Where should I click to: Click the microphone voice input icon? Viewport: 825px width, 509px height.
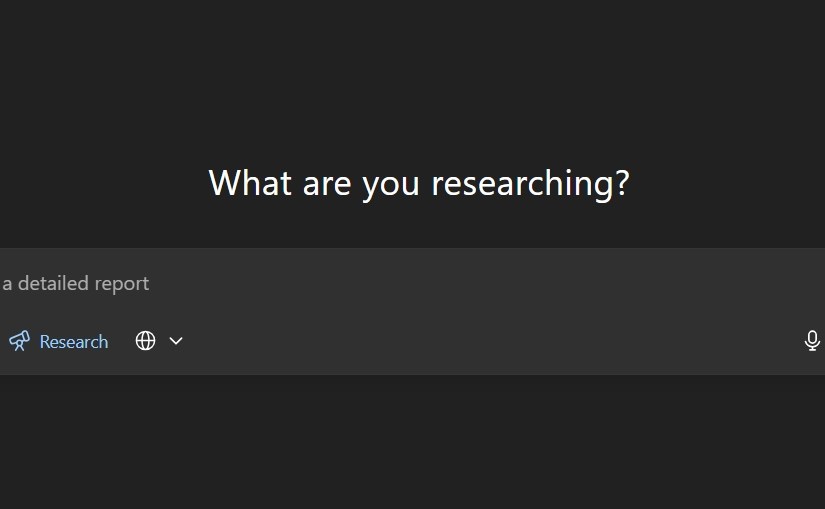click(x=812, y=341)
